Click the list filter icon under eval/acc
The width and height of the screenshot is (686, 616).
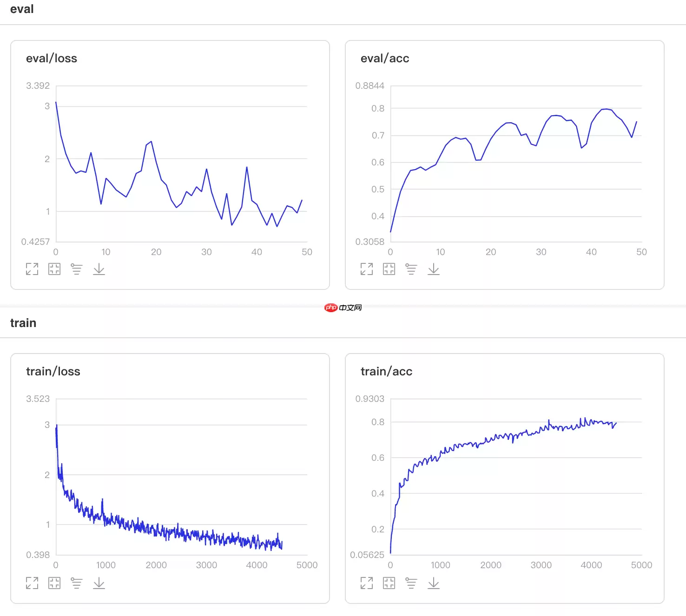[411, 269]
